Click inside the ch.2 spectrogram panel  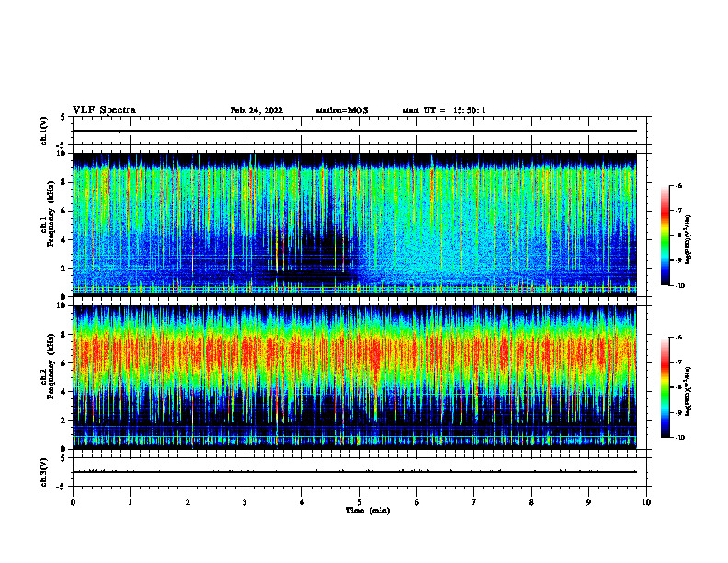tap(355, 377)
